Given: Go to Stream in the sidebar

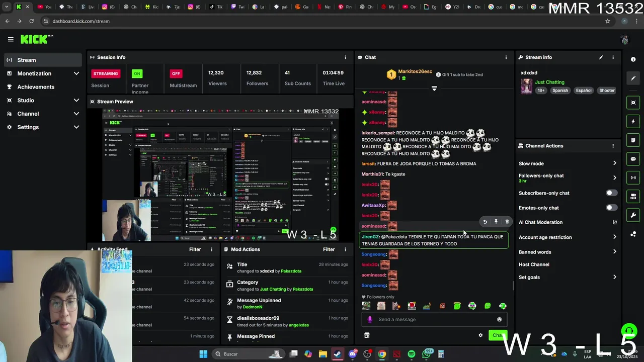Looking at the screenshot, I should (43, 60).
